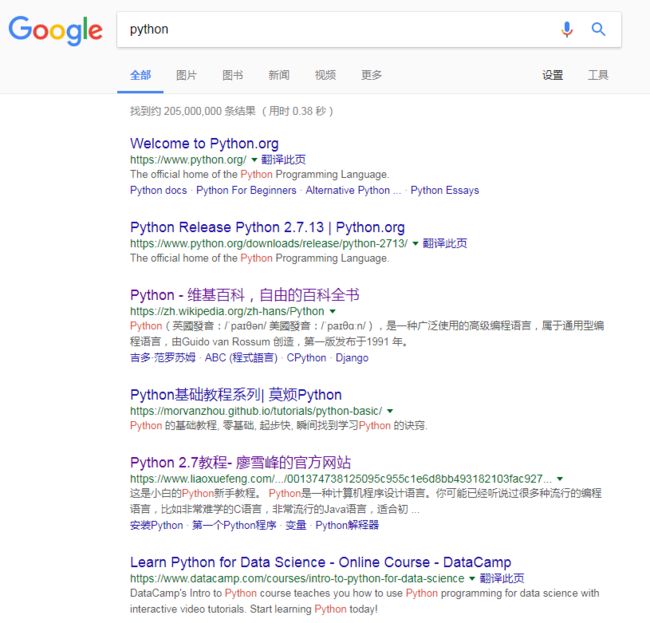Open Python 2.7教程 廖雪峰 result

[240, 463]
